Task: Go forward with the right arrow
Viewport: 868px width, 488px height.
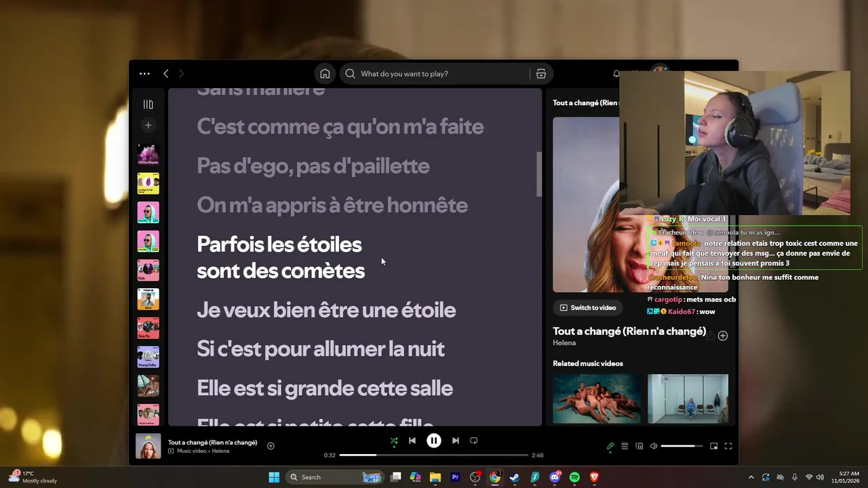Action: point(181,73)
